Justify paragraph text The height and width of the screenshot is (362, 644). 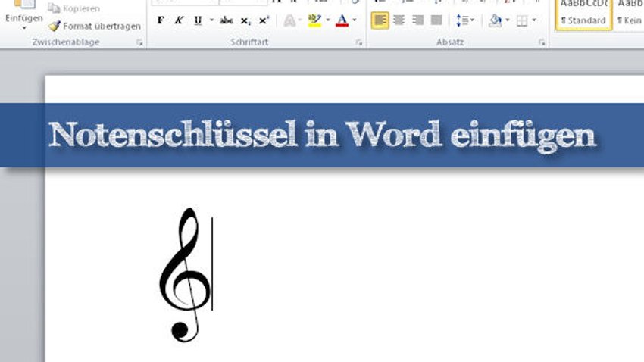[x=436, y=20]
